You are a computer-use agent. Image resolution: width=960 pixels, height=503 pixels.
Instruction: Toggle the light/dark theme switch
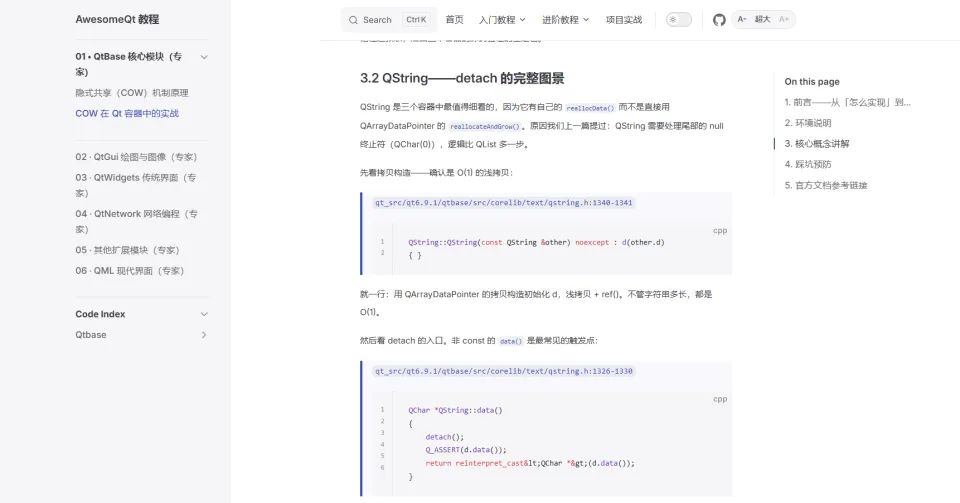678,20
